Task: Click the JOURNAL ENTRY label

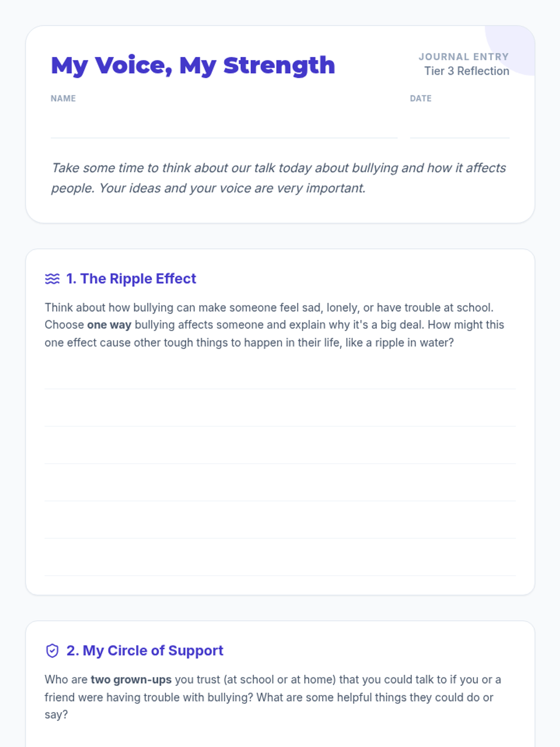Action: 463,56
